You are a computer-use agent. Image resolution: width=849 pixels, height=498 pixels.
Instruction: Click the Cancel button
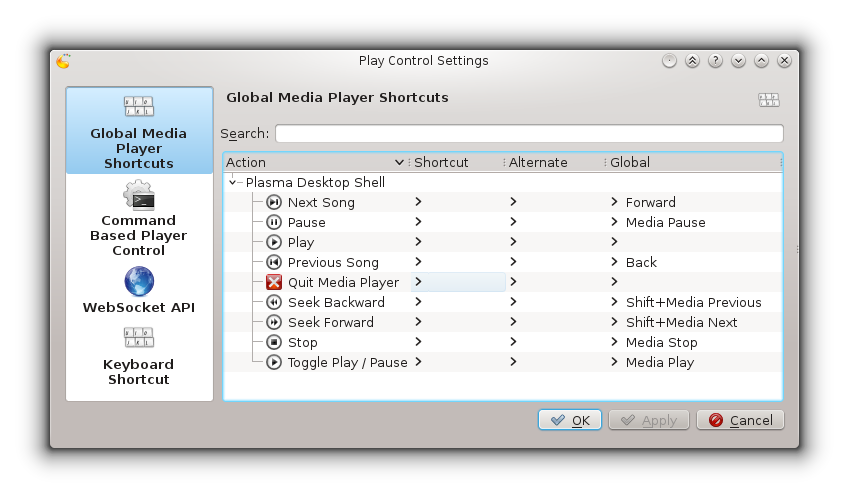click(740, 420)
